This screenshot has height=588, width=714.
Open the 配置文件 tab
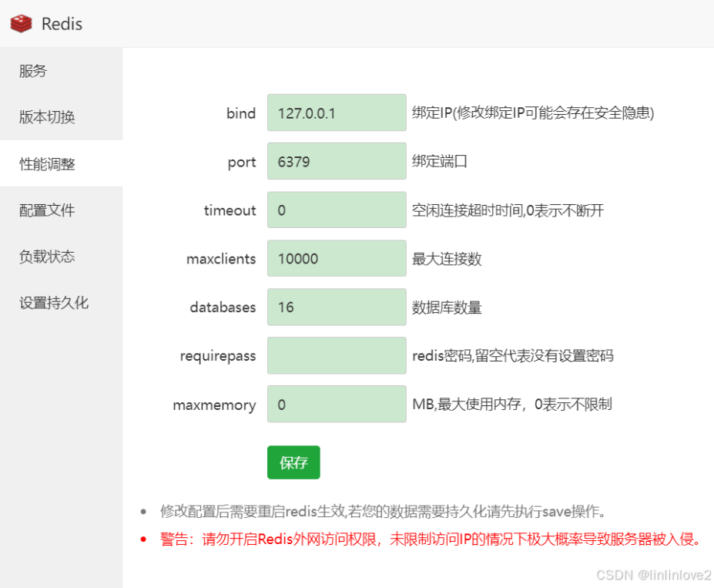pyautogui.click(x=62, y=210)
